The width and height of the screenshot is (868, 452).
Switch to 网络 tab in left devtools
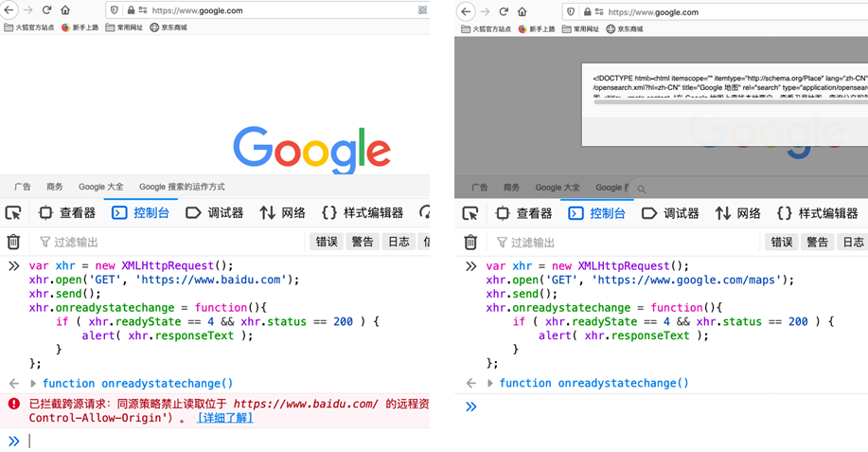coord(283,212)
